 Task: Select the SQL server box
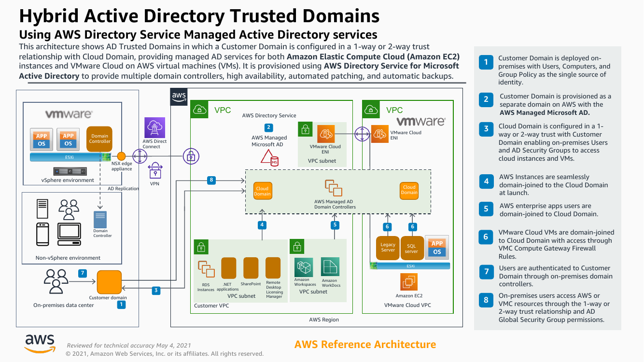point(411,248)
